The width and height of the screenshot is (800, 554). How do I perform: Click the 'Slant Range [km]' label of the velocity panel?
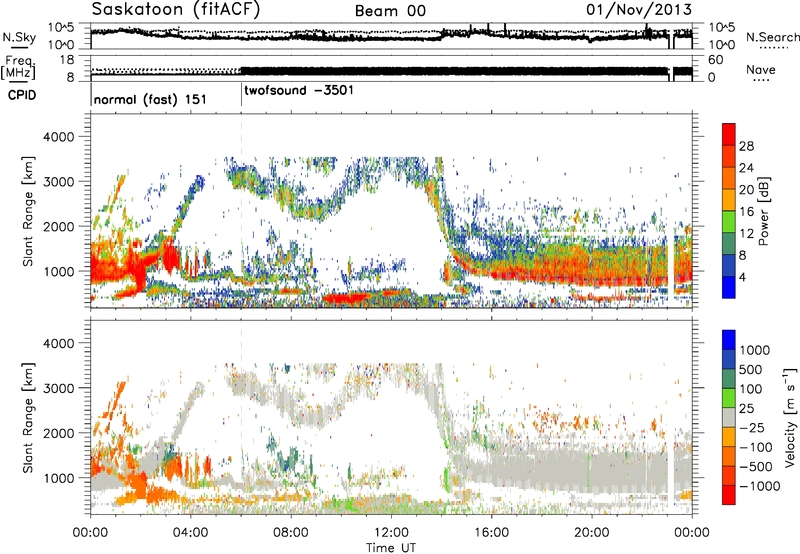coord(28,418)
